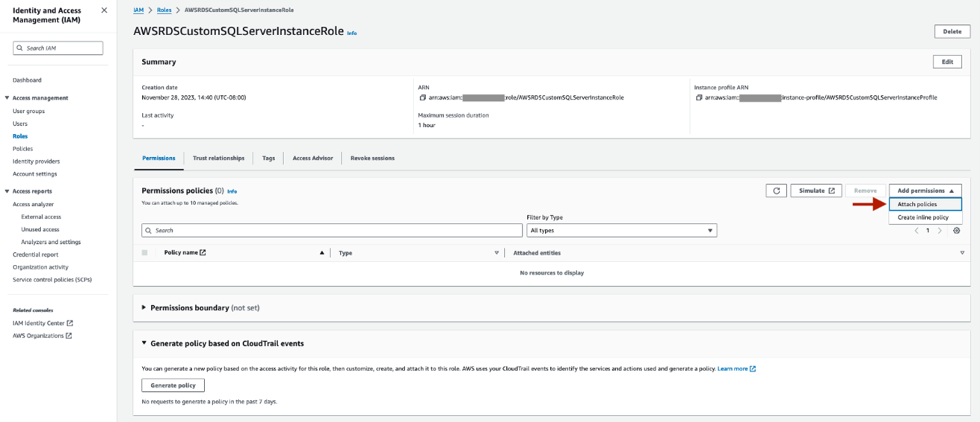Click the policy Search box
980x422 pixels.
coord(332,230)
